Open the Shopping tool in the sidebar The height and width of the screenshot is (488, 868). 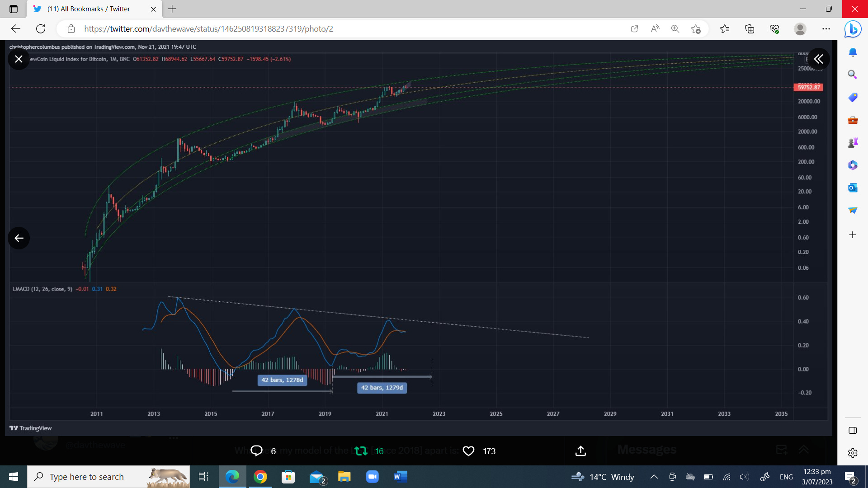point(852,97)
